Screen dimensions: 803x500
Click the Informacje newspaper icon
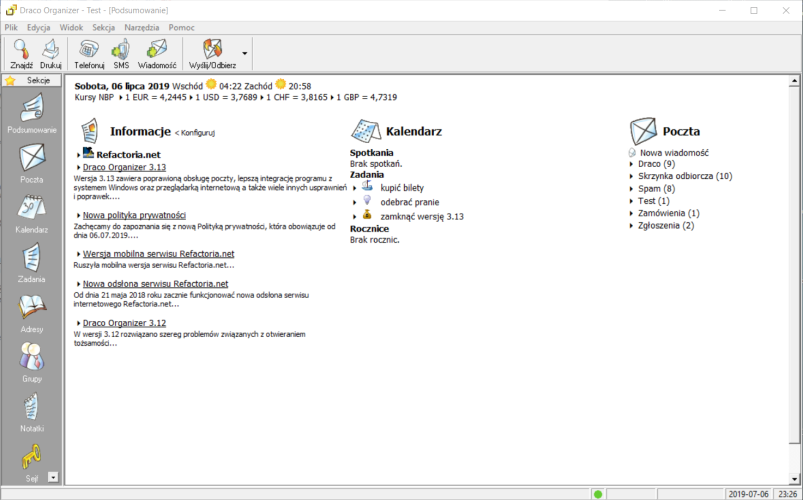click(x=90, y=131)
